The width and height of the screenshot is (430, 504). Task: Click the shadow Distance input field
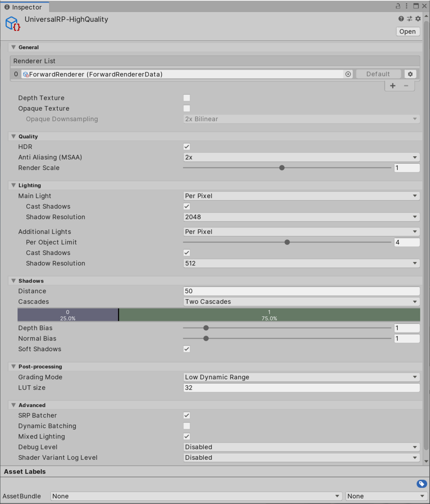302,291
